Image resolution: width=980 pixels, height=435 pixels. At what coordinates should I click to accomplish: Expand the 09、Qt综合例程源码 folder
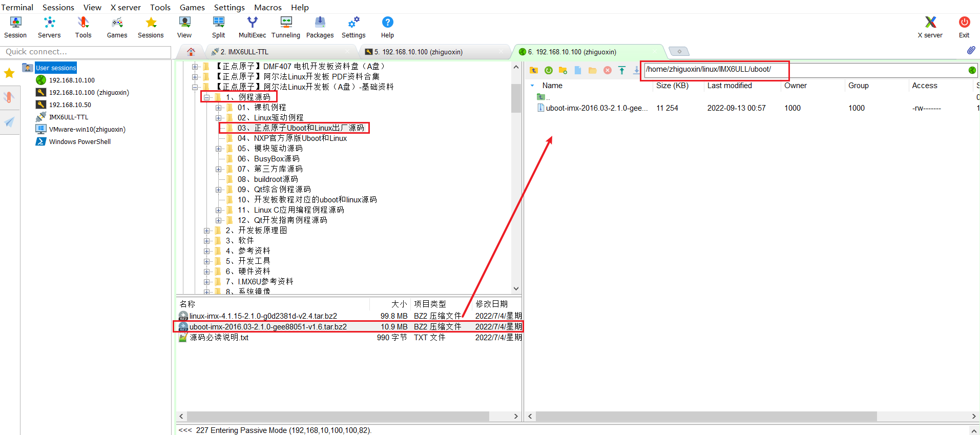[x=219, y=190]
